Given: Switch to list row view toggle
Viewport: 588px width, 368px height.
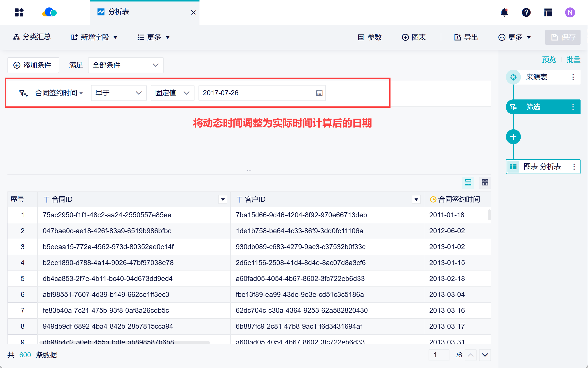Looking at the screenshot, I should click(468, 183).
